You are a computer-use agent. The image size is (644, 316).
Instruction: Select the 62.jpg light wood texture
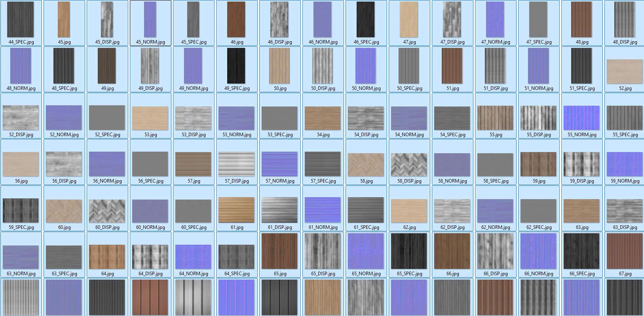409,211
